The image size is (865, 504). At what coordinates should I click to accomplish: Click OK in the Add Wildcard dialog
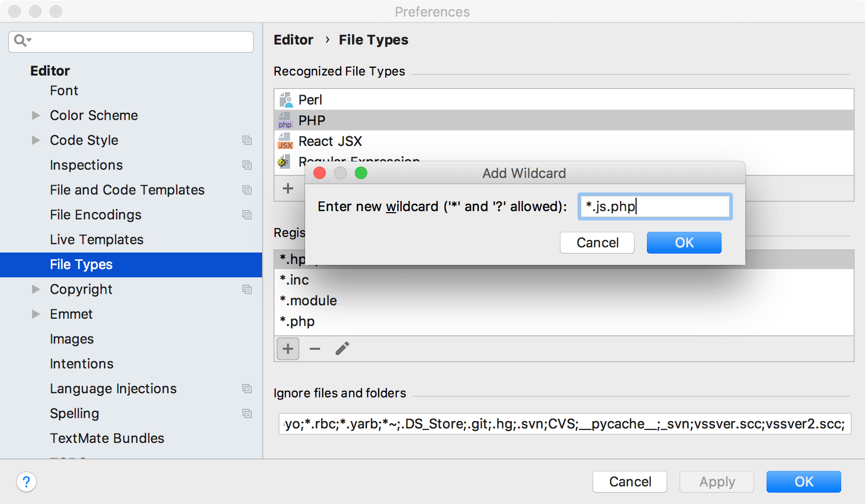point(684,242)
